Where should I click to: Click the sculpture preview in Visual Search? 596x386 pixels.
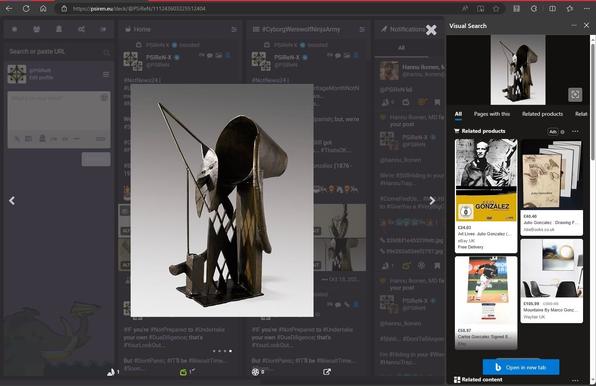tap(518, 70)
